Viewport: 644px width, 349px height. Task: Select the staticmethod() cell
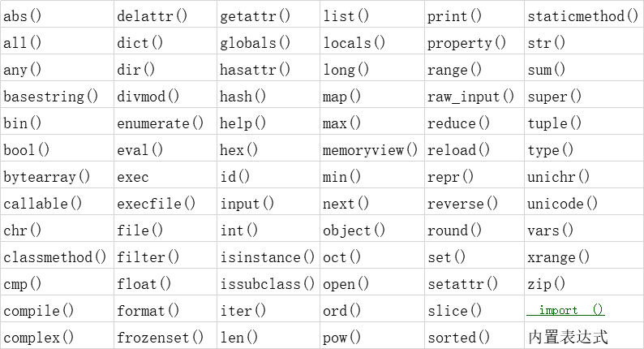click(x=582, y=16)
